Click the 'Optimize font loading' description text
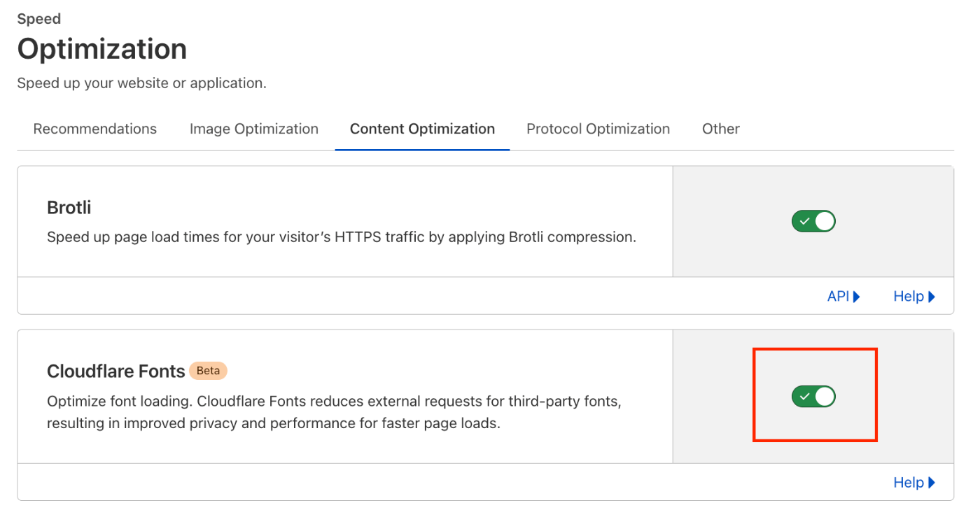 (x=335, y=413)
